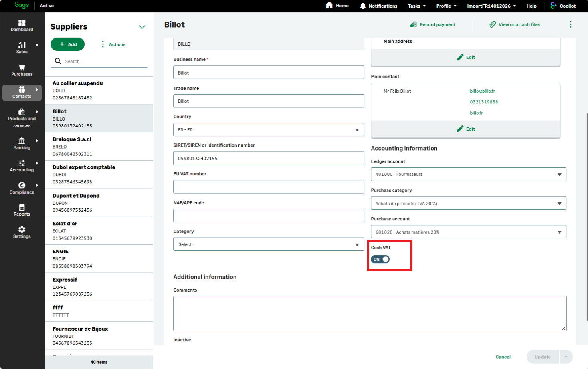Open the Dashboard icon in sidebar
This screenshot has width=588, height=369.
(x=22, y=23)
